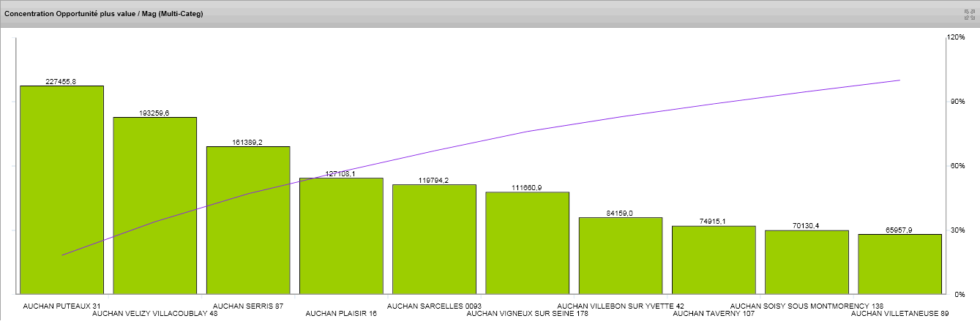Click the 90% axis tick label

[x=957, y=102]
